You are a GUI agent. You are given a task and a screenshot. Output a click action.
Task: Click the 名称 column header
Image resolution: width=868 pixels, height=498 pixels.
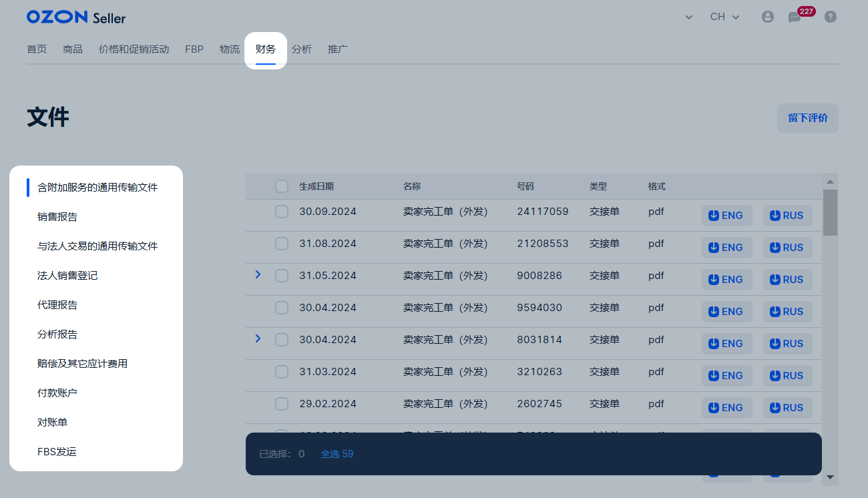(x=412, y=186)
